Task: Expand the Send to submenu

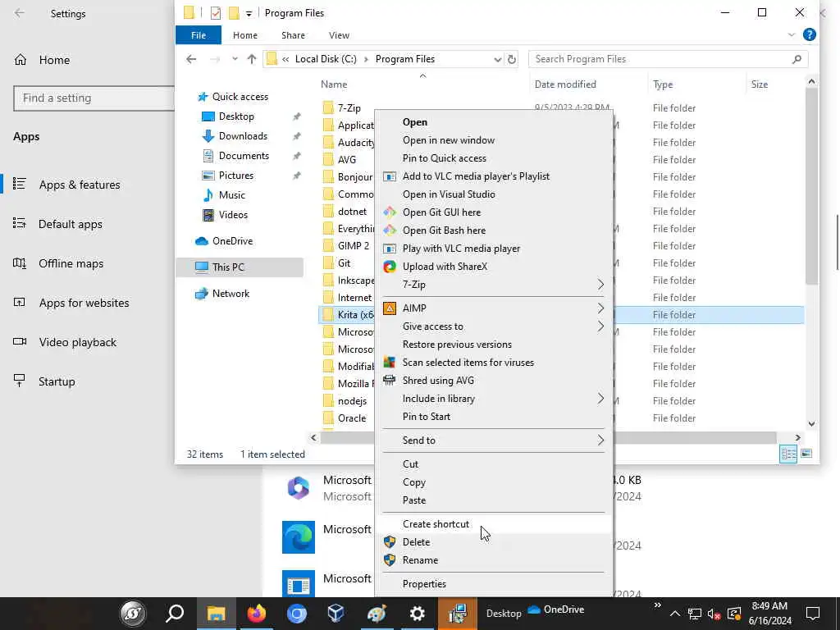Action: 600,441
